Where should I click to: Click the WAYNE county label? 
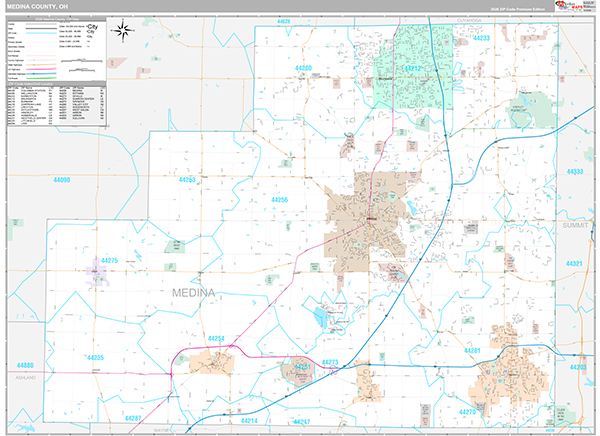[161, 430]
